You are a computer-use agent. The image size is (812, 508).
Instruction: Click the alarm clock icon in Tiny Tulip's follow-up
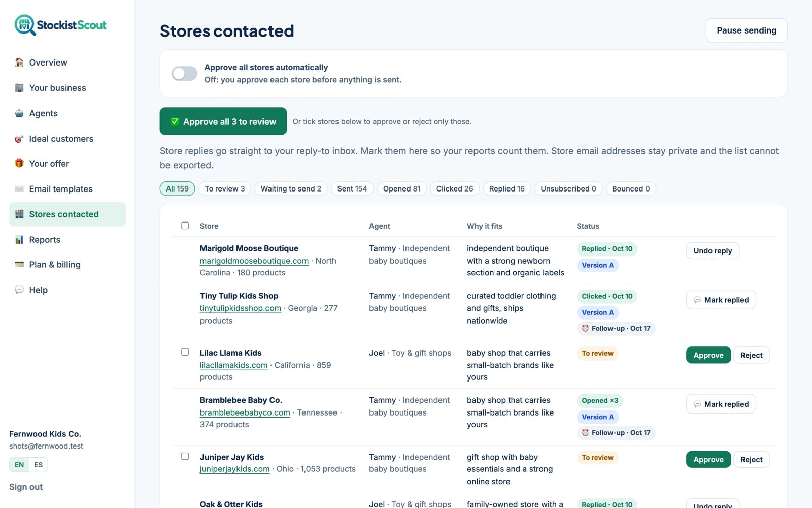point(585,328)
